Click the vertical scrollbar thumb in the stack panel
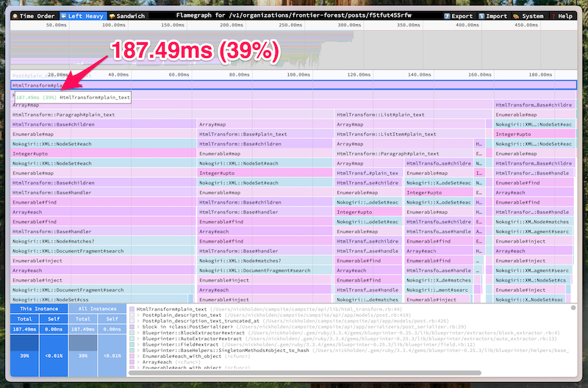This screenshot has height=388, width=588. [573, 308]
